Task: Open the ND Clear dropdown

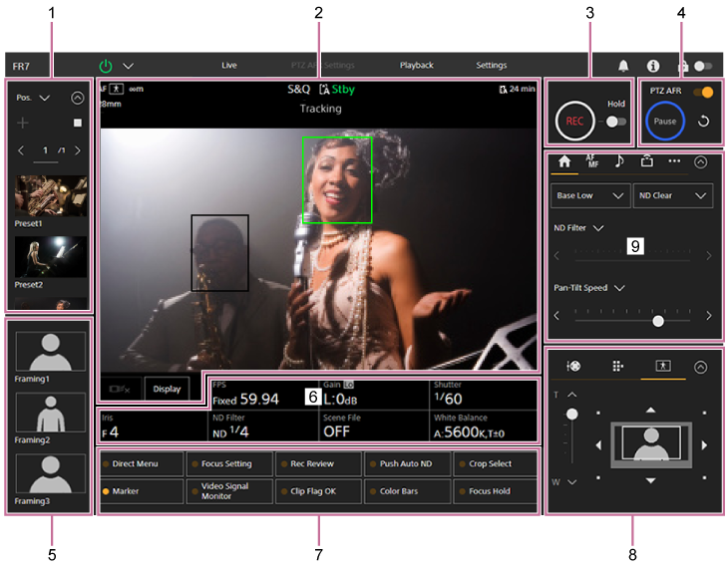Action: (x=673, y=196)
